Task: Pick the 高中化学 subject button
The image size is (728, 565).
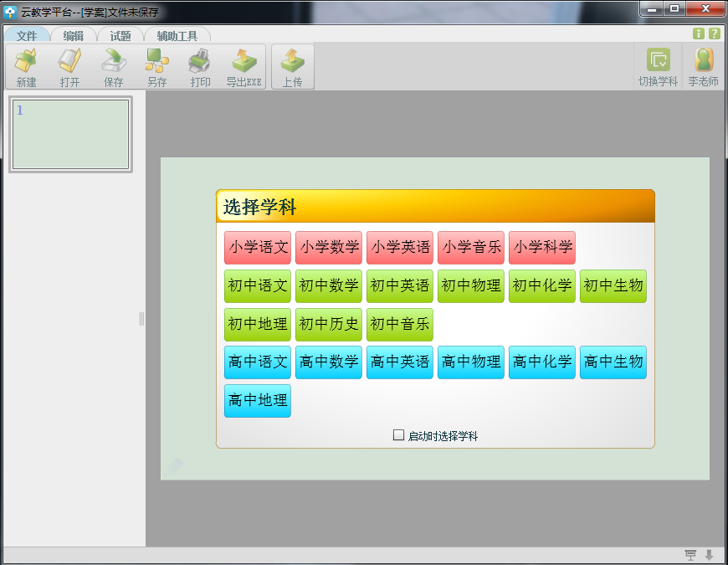Action: tap(542, 362)
